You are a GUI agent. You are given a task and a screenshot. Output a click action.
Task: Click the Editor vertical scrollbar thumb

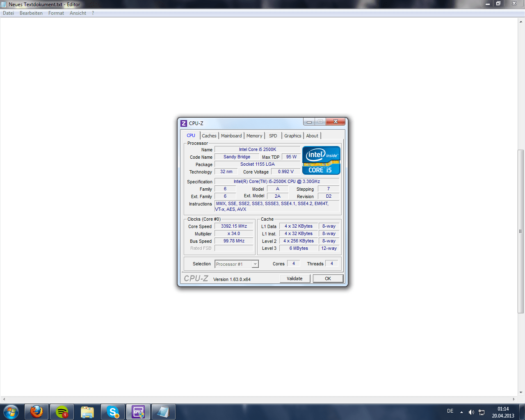click(x=521, y=231)
